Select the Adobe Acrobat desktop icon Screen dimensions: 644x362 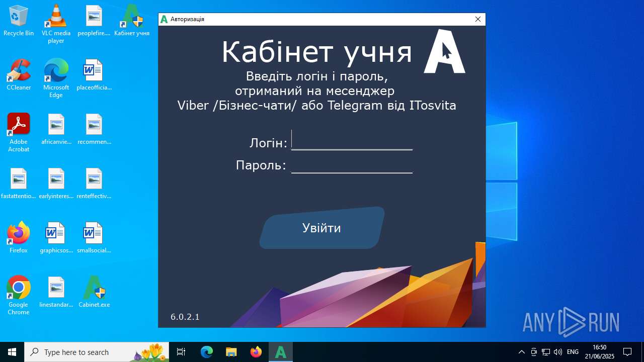19,133
